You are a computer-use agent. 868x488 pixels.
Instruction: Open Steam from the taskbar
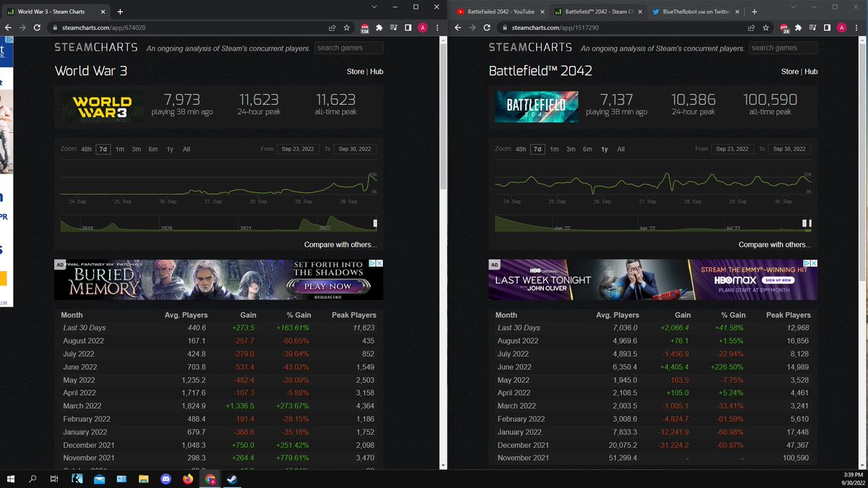232,479
